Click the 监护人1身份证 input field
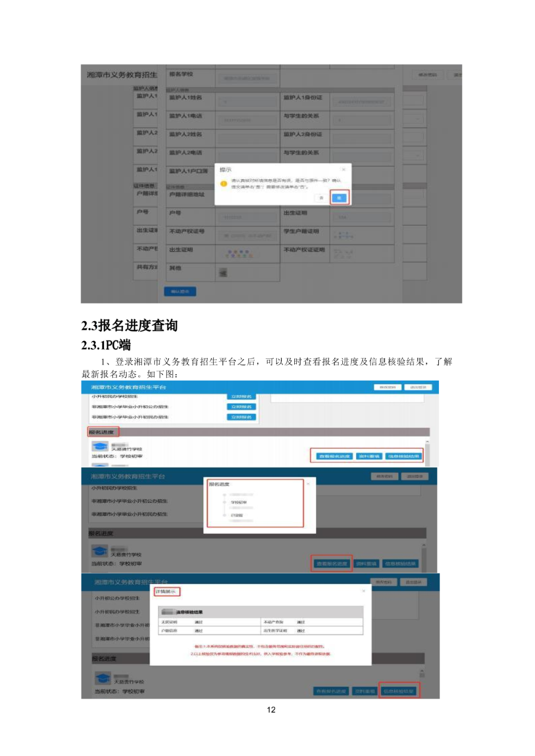Screen dimensions: 535x756 (361, 102)
